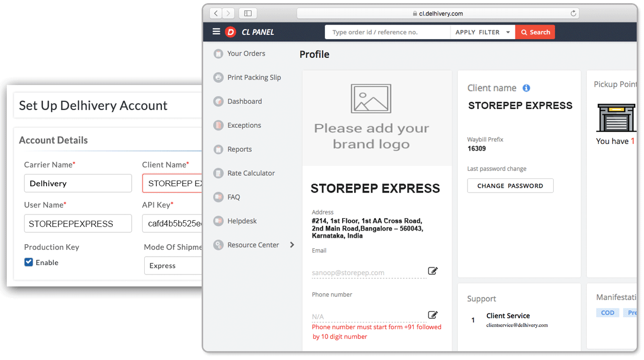This screenshot has width=644, height=360.
Task: Click the Carrier Name input field
Action: (78, 183)
